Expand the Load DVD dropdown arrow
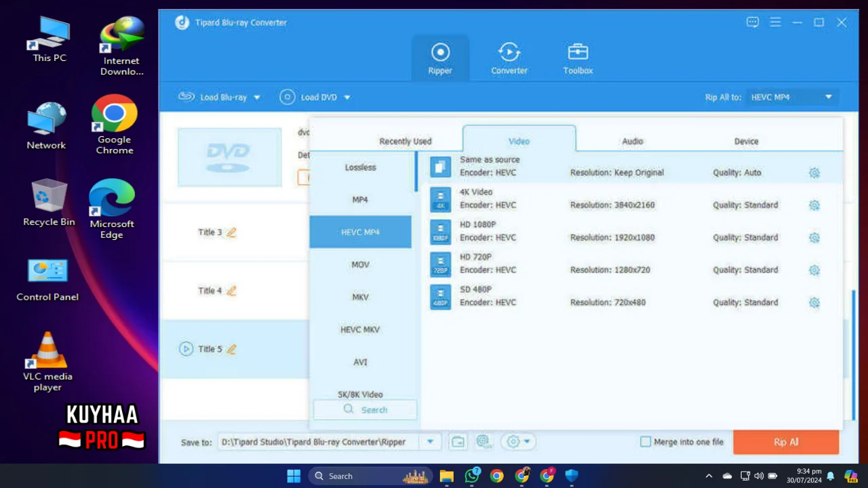The height and width of the screenshot is (488, 868). (x=347, y=98)
